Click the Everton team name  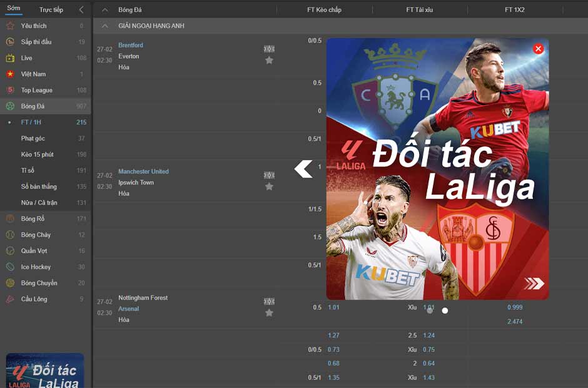tap(129, 56)
